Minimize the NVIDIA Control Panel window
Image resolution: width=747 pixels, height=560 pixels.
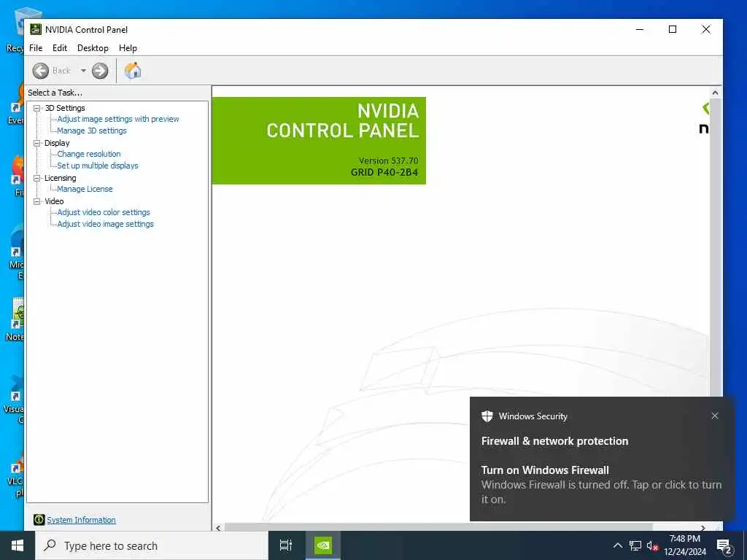coord(640,29)
